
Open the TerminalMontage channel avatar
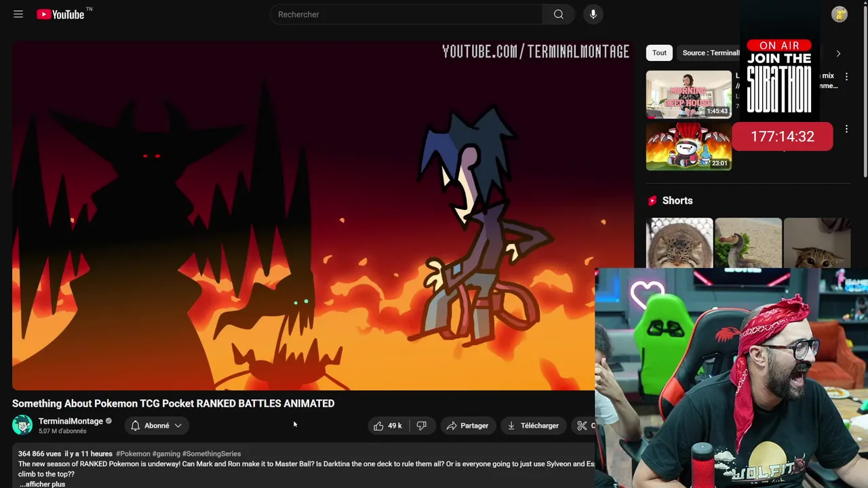click(22, 425)
